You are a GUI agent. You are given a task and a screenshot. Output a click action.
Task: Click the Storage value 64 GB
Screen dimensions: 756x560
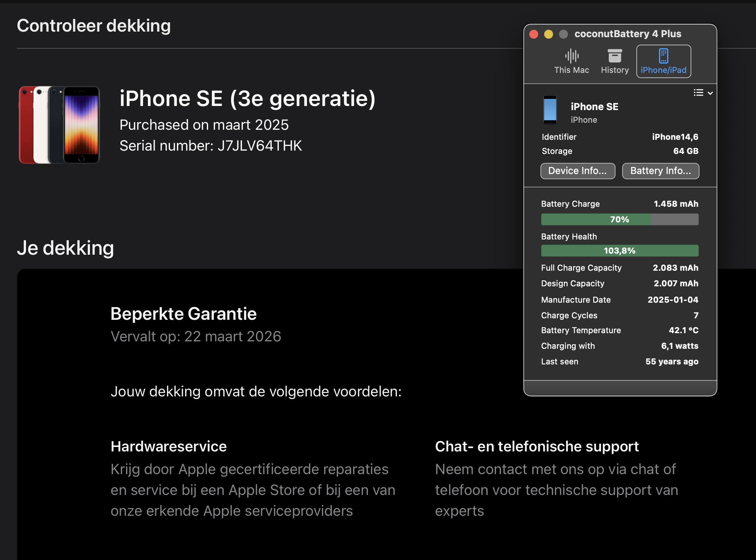(686, 151)
